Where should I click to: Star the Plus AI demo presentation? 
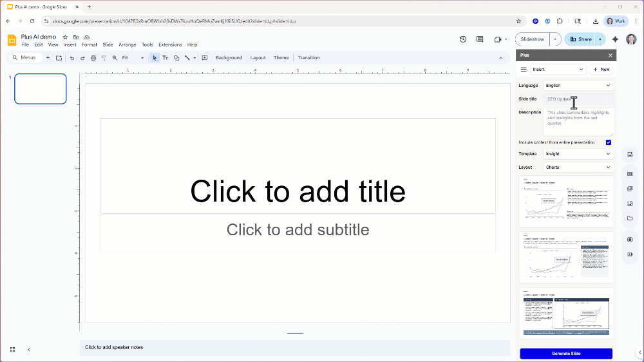pyautogui.click(x=65, y=37)
